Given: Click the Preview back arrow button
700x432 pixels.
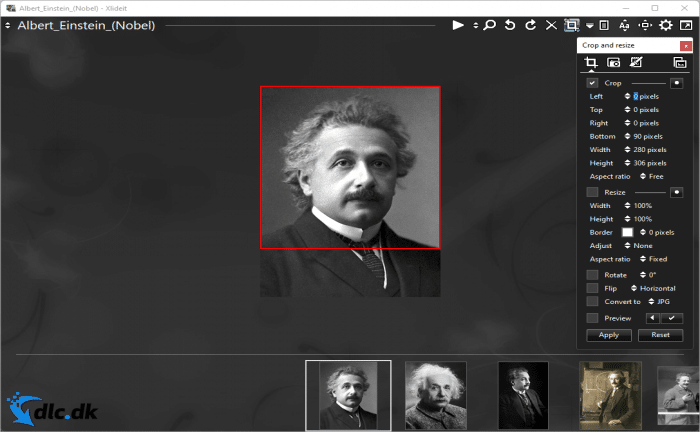Looking at the screenshot, I should [653, 318].
